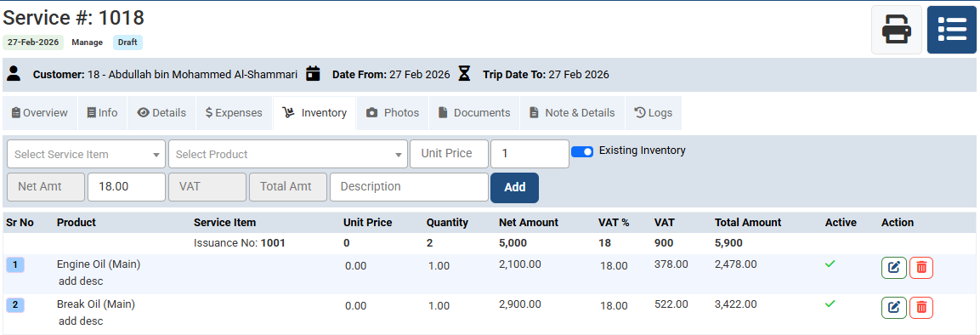Click the Draft status badge

[128, 43]
